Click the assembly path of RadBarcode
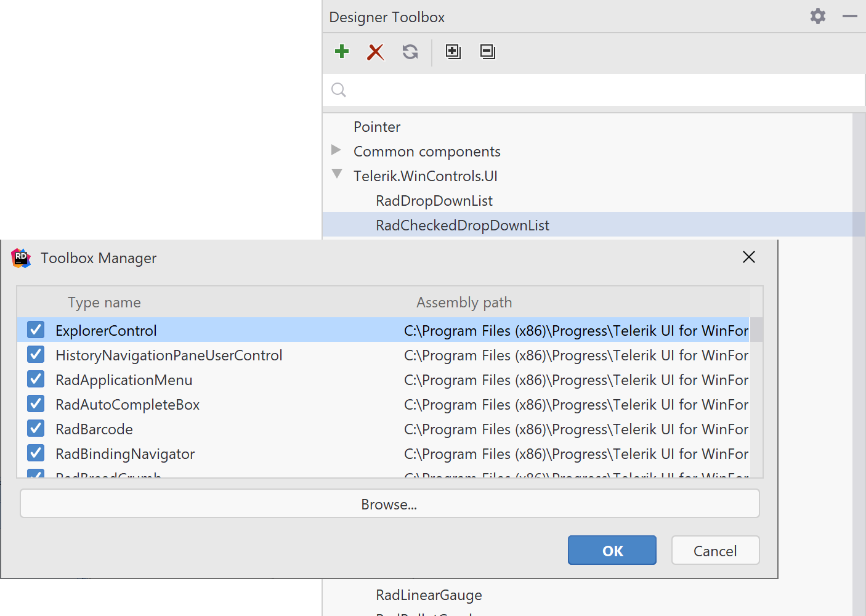The height and width of the screenshot is (616, 866). tap(576, 429)
